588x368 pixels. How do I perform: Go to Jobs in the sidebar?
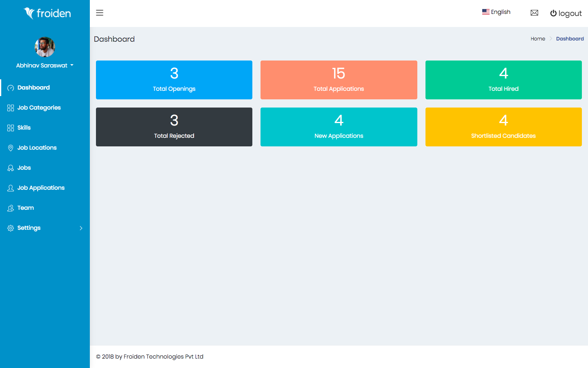(24, 168)
